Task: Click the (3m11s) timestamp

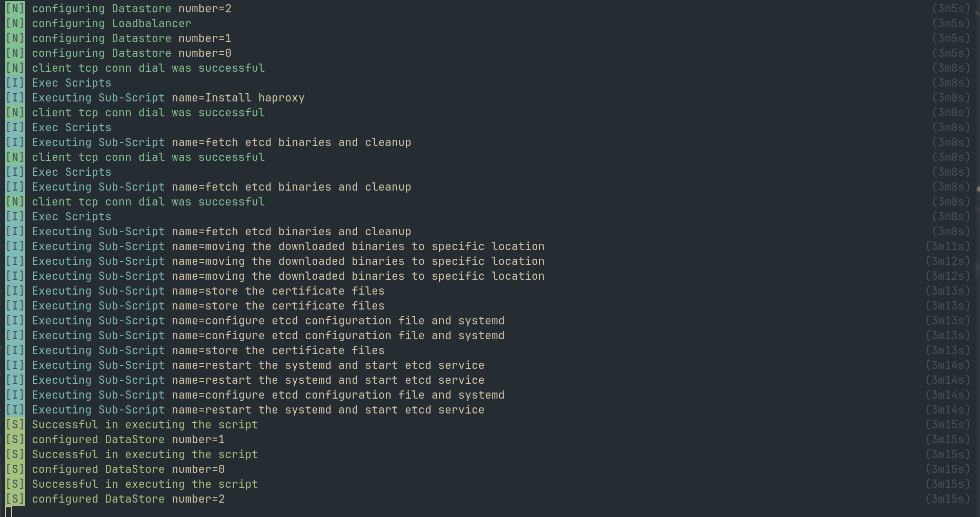Action: coord(948,246)
